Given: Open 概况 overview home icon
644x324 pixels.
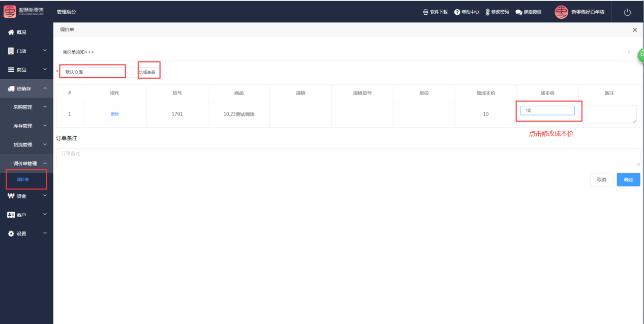Looking at the screenshot, I should point(11,32).
